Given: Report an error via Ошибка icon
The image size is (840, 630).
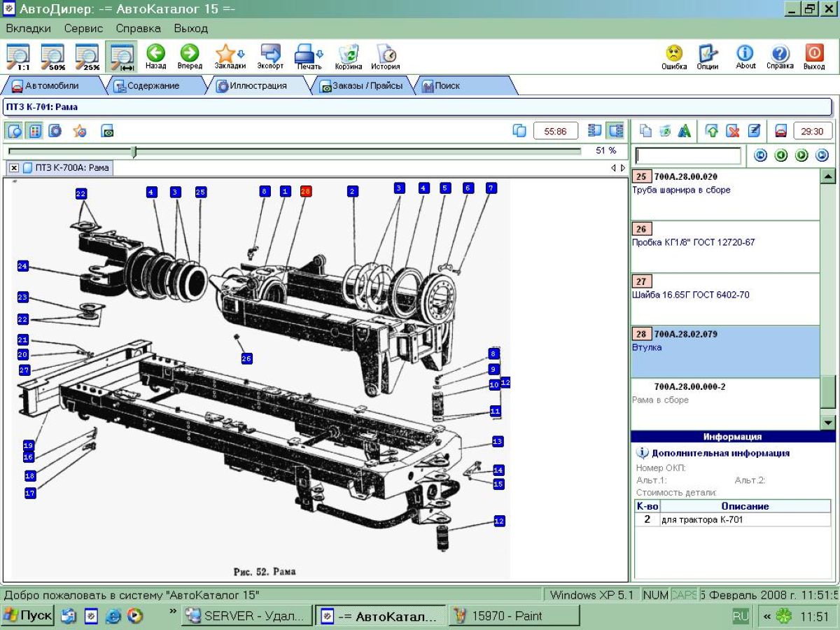Looking at the screenshot, I should coord(673,55).
